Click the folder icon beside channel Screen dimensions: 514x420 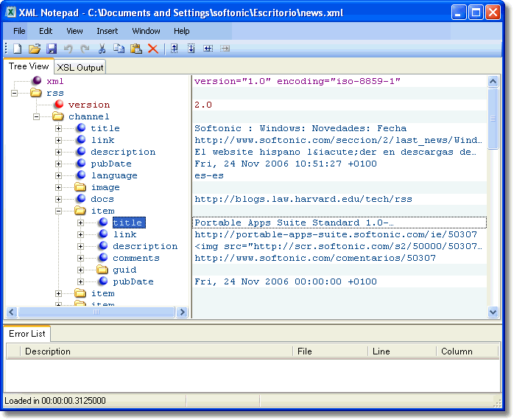pos(58,116)
